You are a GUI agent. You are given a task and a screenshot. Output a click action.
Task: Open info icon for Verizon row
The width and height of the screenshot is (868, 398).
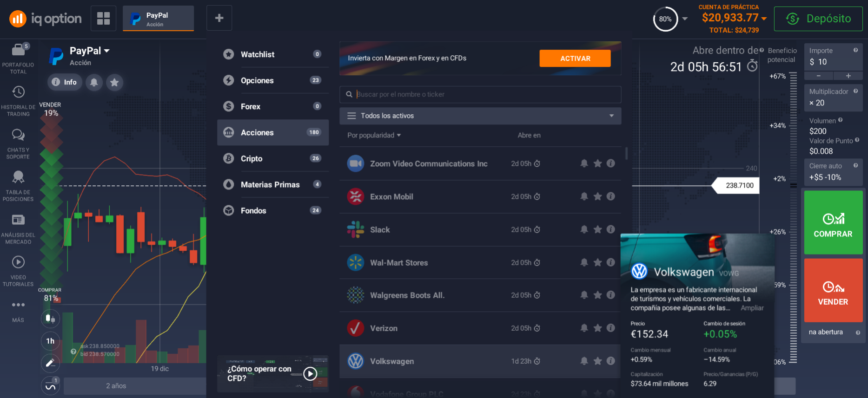(611, 328)
